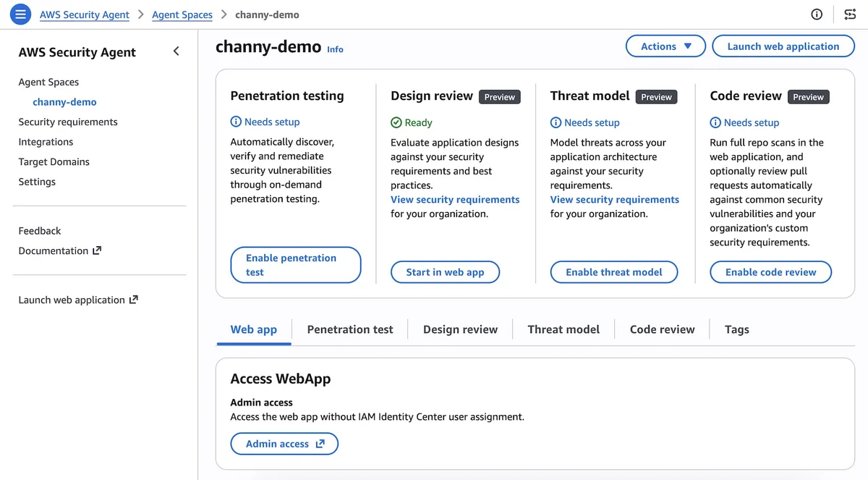This screenshot has width=868, height=480.
Task: Click the info circle icon in top bar
Action: pyautogui.click(x=817, y=14)
